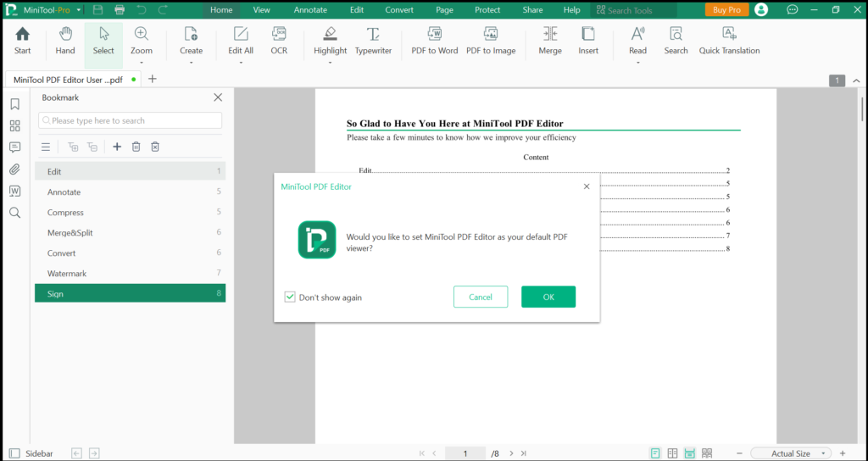Expand the Edit All dropdown arrow
The image size is (868, 461).
click(241, 63)
